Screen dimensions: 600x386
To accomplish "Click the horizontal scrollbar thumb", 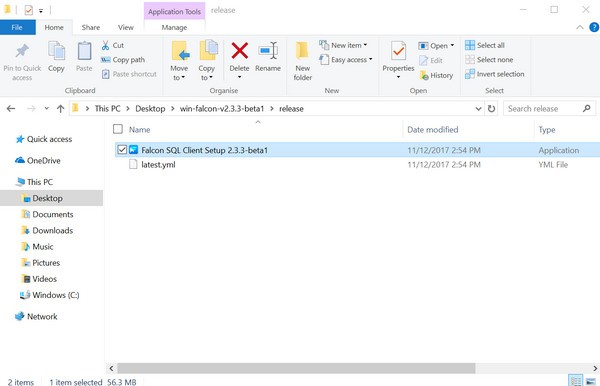I will [x=296, y=368].
